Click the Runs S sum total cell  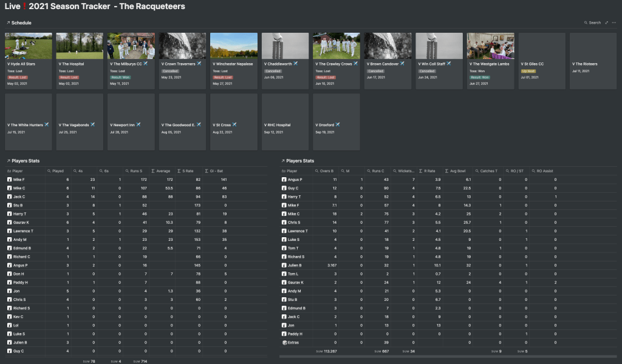pyautogui.click(x=140, y=361)
